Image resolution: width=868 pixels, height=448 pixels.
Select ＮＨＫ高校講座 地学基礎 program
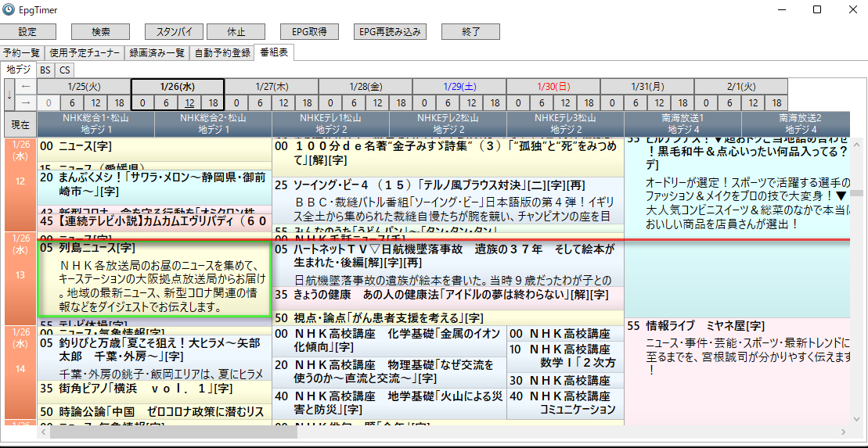tap(389, 403)
